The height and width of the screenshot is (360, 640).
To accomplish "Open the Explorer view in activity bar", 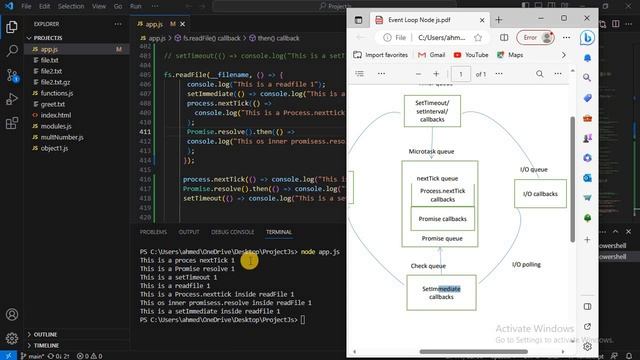I will click(12, 27).
